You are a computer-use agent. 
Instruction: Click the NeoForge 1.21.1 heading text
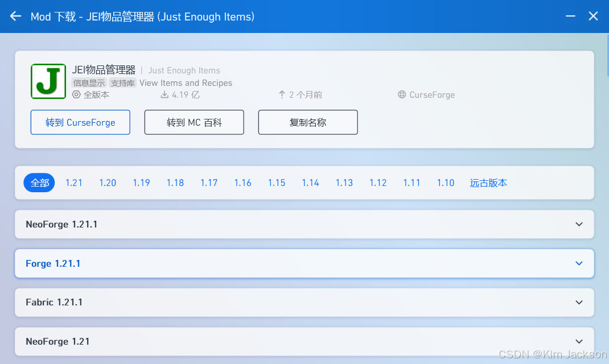pyautogui.click(x=61, y=224)
